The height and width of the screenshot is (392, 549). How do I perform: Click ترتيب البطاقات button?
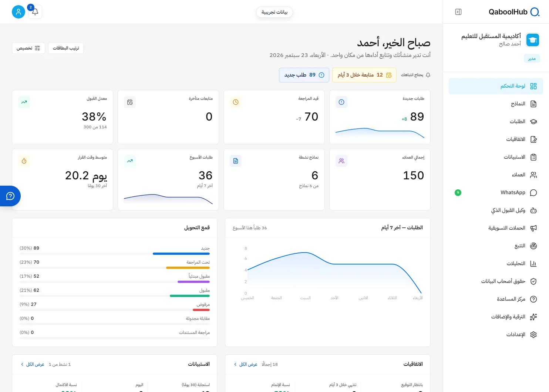tap(66, 48)
